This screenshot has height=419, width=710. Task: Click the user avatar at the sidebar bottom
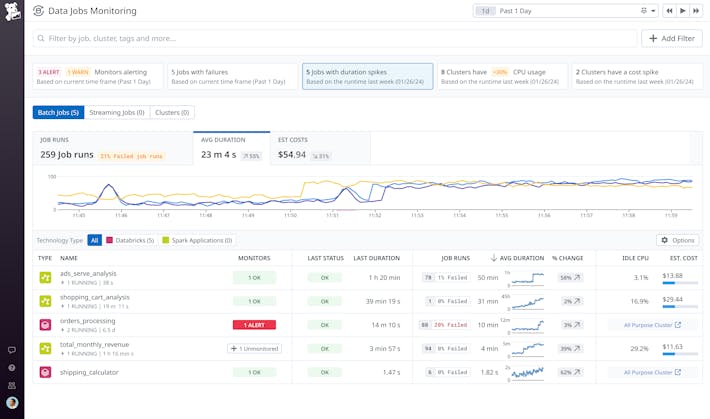(11, 402)
